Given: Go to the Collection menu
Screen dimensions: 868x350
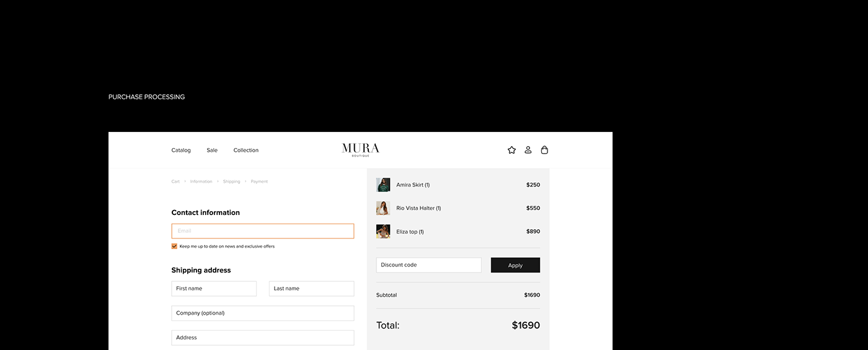Looking at the screenshot, I should click(246, 151).
